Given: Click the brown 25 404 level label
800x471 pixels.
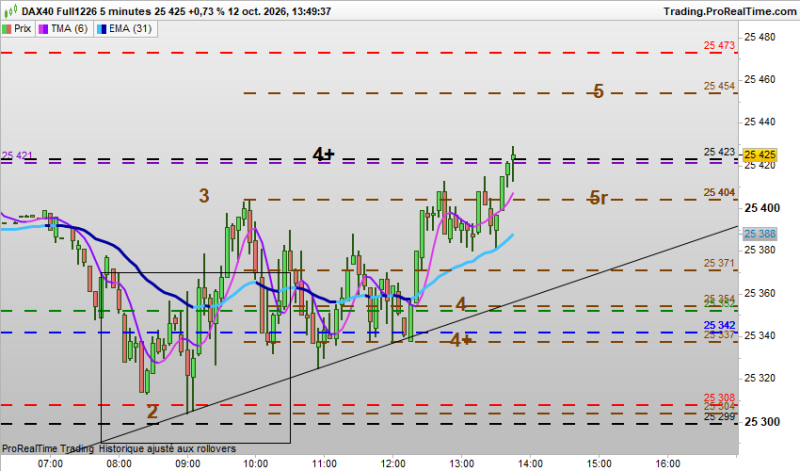Looking at the screenshot, I should 719,192.
